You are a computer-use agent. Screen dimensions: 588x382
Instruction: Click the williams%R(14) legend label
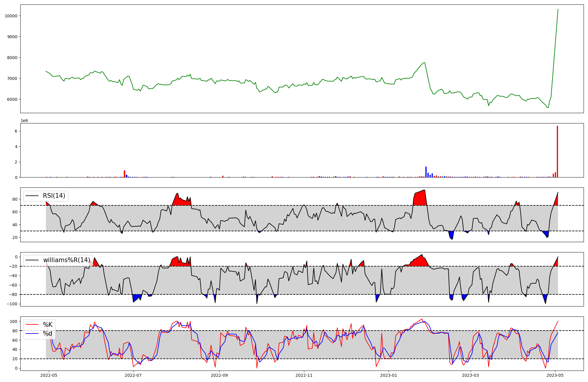[66, 260]
